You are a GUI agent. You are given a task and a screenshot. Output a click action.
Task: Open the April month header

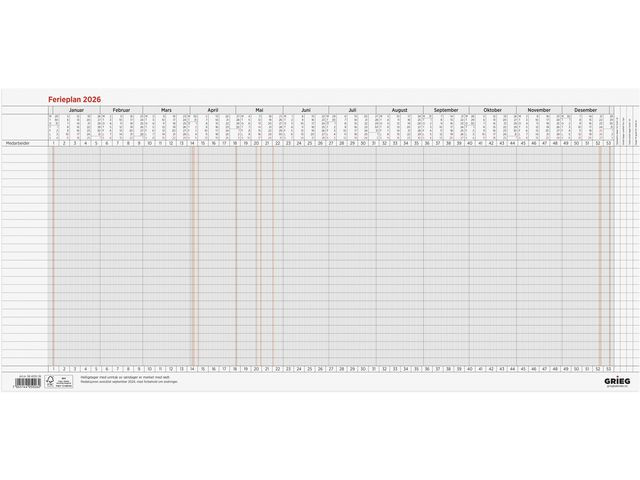213,110
